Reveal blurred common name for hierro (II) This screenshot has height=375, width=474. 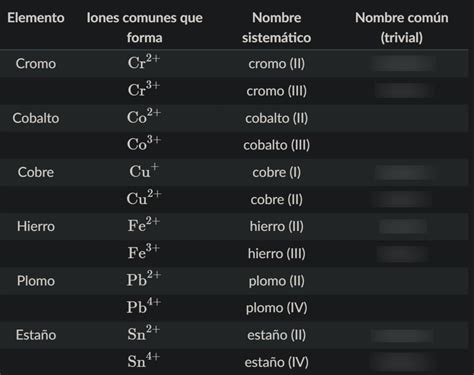tap(403, 227)
